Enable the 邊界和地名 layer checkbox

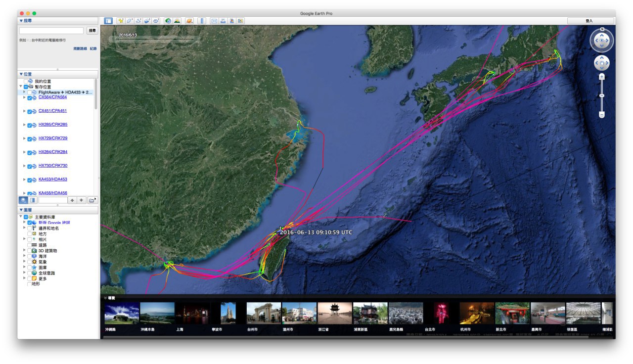point(30,228)
